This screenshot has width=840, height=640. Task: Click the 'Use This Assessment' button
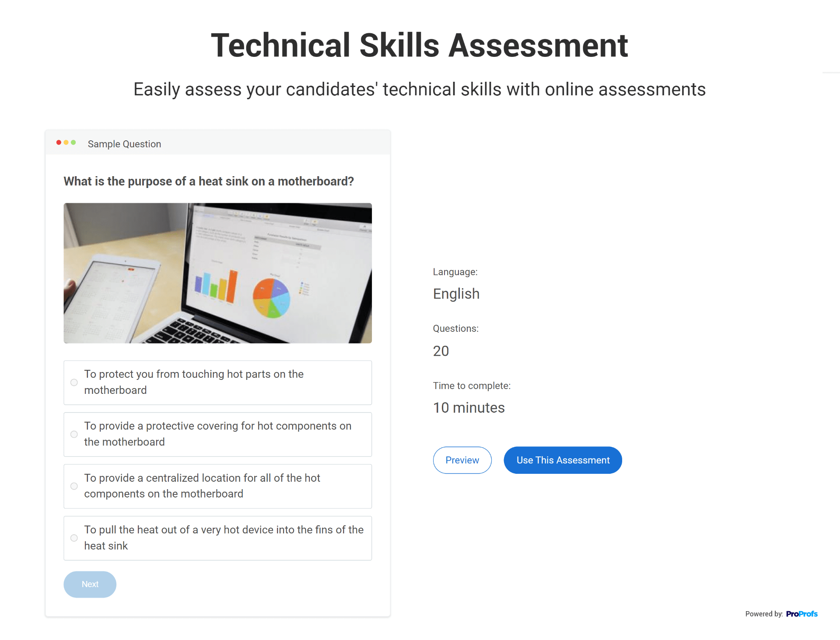[563, 460]
